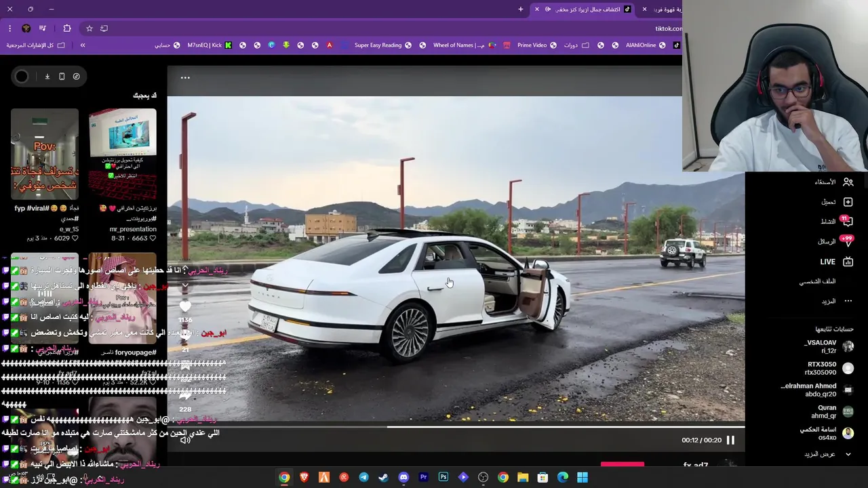Open the Activity (النشاط) notifications icon
Viewport: 868px width, 488px height.
846,221
